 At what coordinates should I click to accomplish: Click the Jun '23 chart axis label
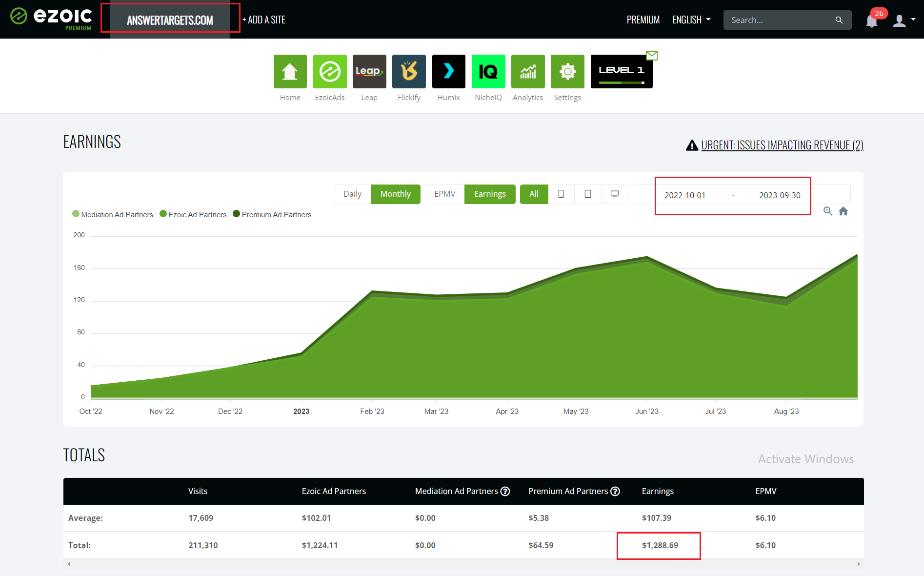coord(647,411)
